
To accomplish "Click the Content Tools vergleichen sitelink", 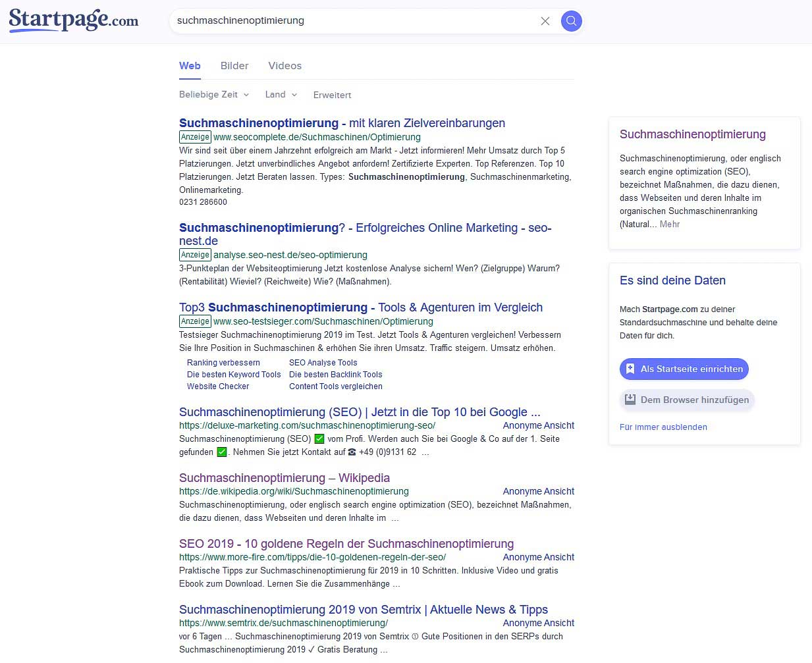I will coord(335,386).
